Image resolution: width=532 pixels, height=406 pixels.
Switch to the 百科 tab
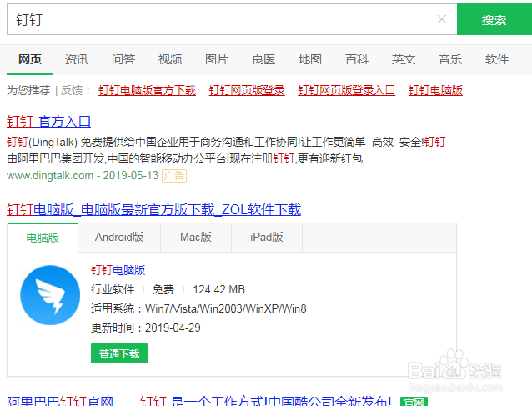pos(357,59)
